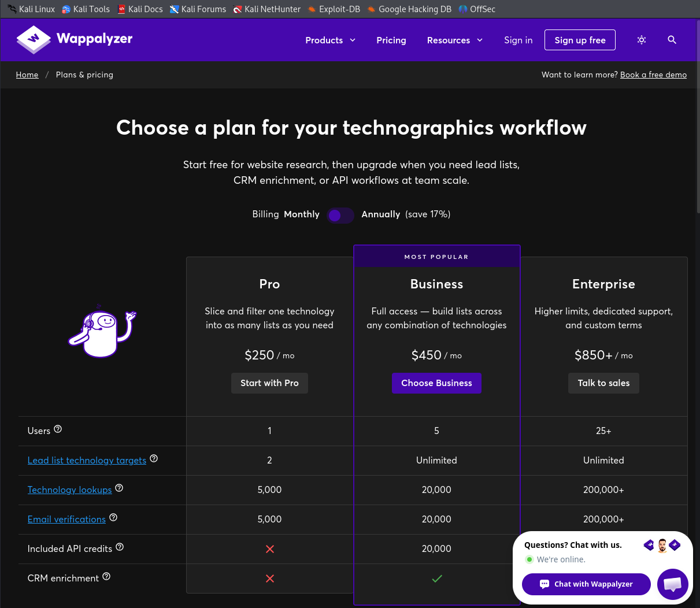Open the search magnifier icon
This screenshot has width=700, height=608.
pyautogui.click(x=672, y=40)
